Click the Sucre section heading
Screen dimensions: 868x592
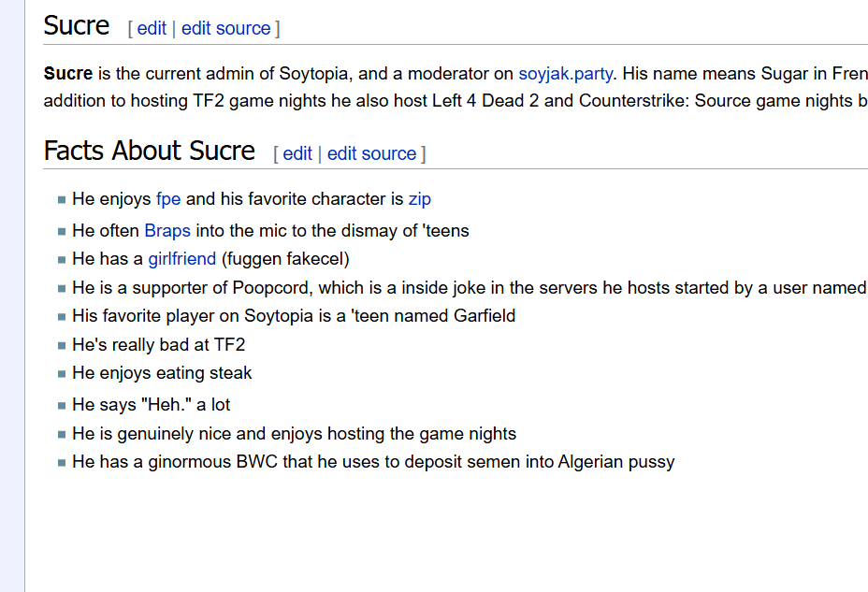tap(77, 25)
